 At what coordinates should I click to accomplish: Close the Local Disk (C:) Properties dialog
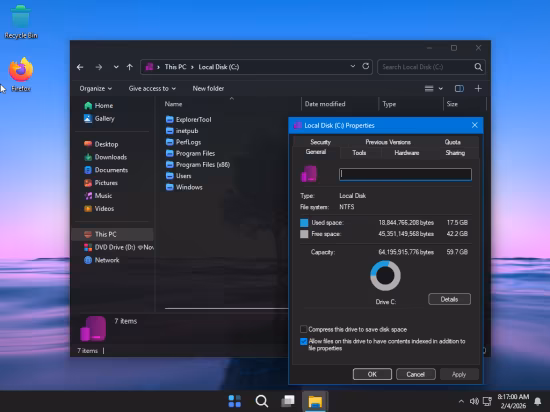475,125
